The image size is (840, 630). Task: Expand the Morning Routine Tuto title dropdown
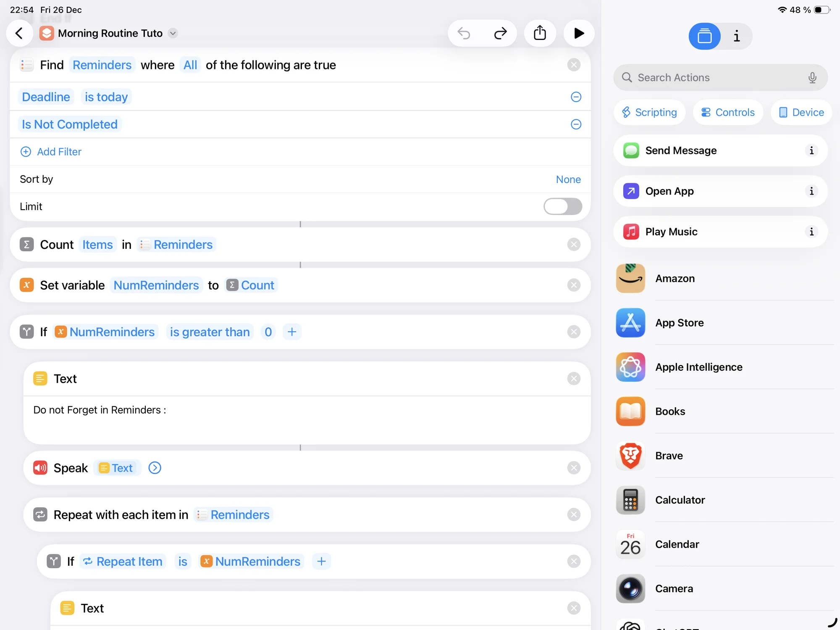(173, 33)
